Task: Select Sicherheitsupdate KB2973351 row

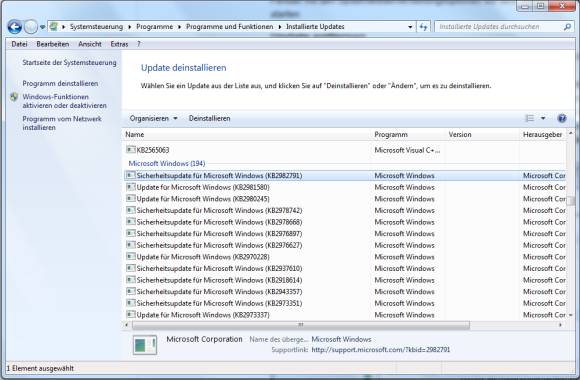Action: 345,303
